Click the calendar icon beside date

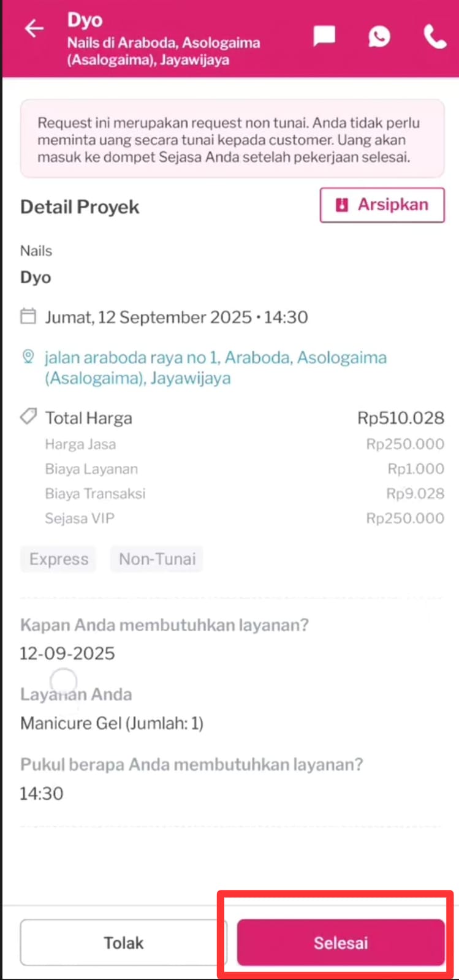(x=28, y=317)
